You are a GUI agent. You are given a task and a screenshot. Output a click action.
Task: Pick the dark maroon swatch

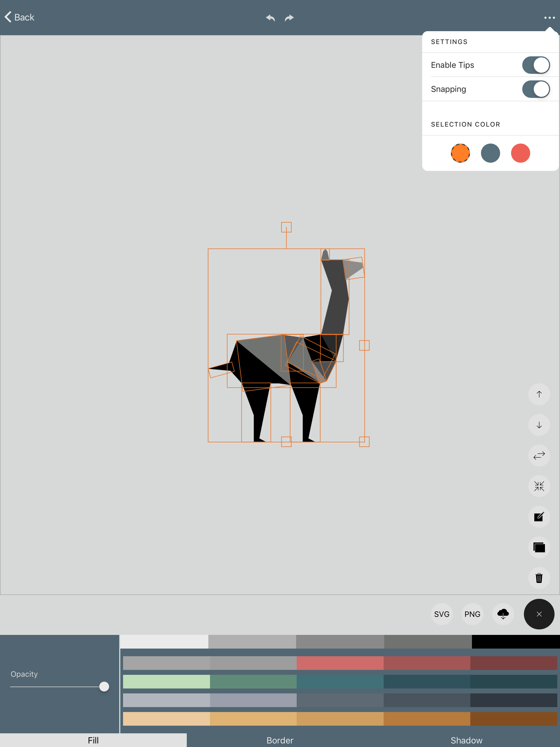coord(514,663)
